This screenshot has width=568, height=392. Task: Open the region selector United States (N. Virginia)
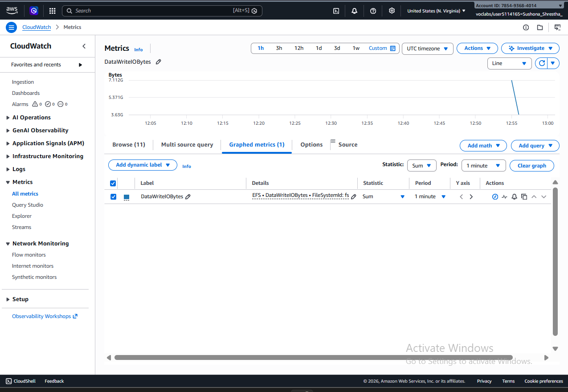[436, 11]
